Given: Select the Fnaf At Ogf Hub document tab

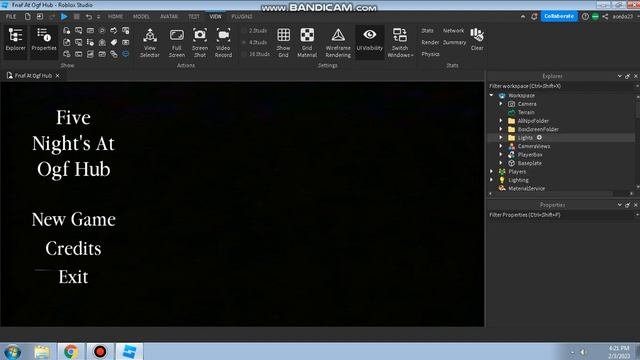Looking at the screenshot, I should (33, 76).
